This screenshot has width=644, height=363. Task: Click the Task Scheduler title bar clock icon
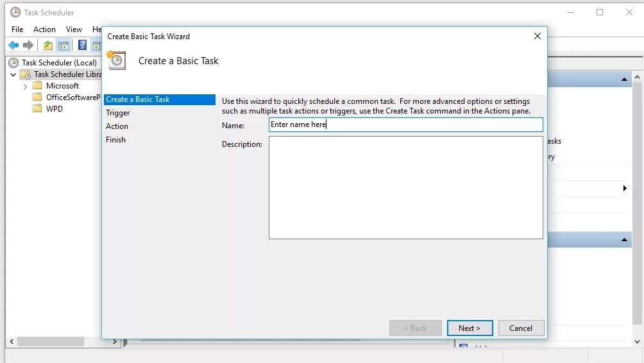click(x=15, y=12)
